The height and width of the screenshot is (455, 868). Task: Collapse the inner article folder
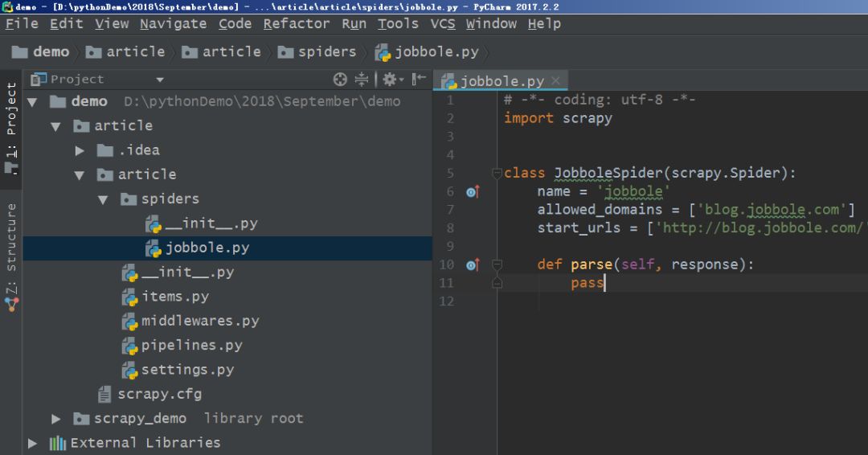click(x=80, y=175)
